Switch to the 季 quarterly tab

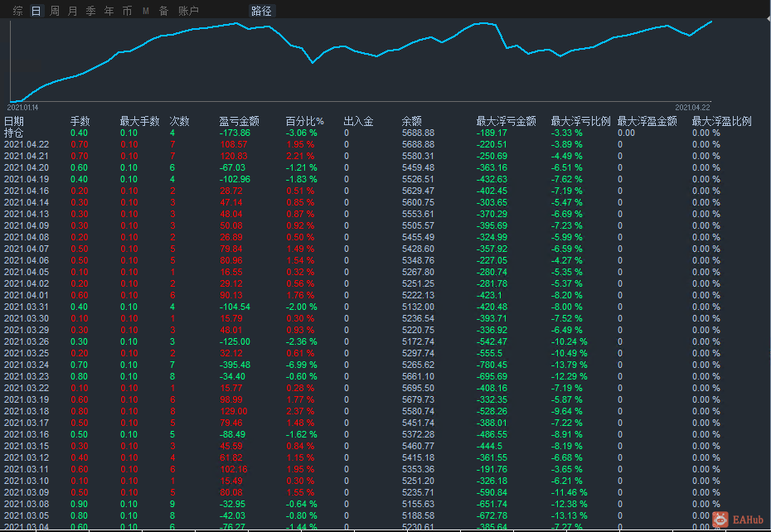(x=91, y=11)
